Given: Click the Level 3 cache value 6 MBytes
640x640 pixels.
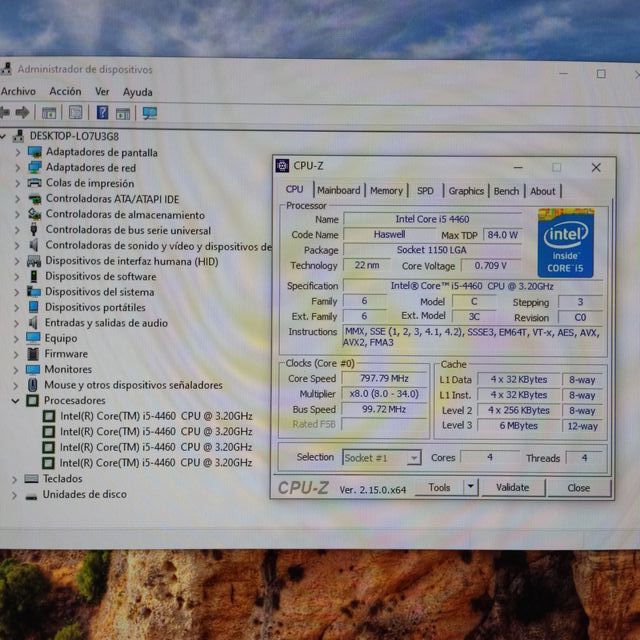Looking at the screenshot, I should (x=518, y=426).
